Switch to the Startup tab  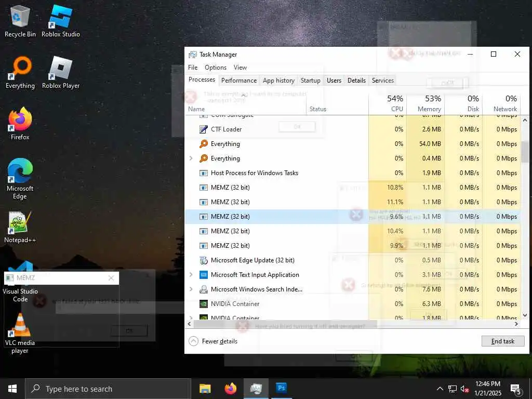311,81
